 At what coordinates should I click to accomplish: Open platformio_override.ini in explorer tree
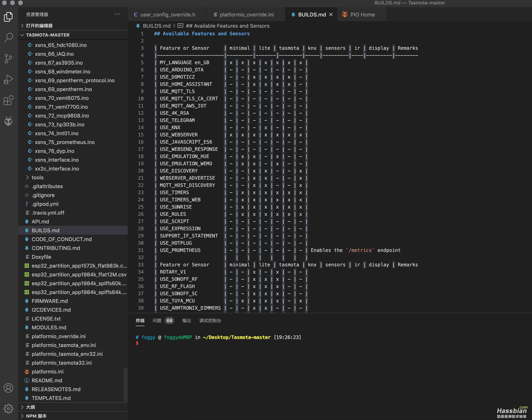[73, 336]
